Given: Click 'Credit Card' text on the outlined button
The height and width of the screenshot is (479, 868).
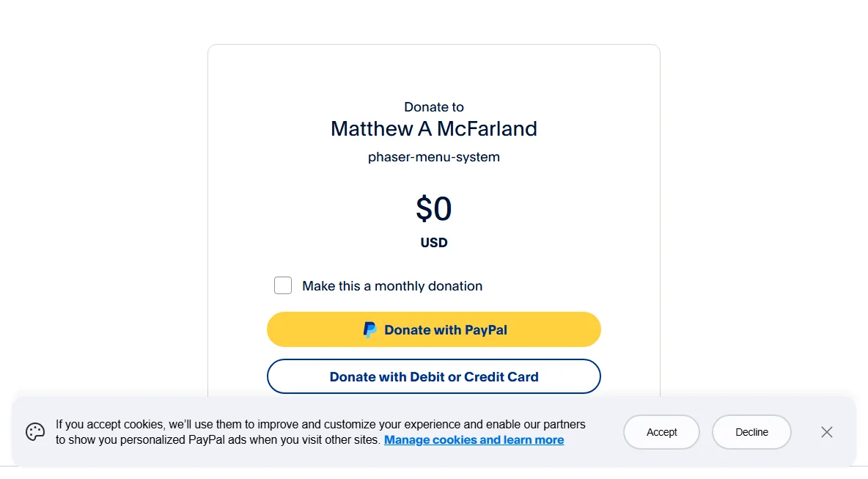Looking at the screenshot, I should click(501, 377).
